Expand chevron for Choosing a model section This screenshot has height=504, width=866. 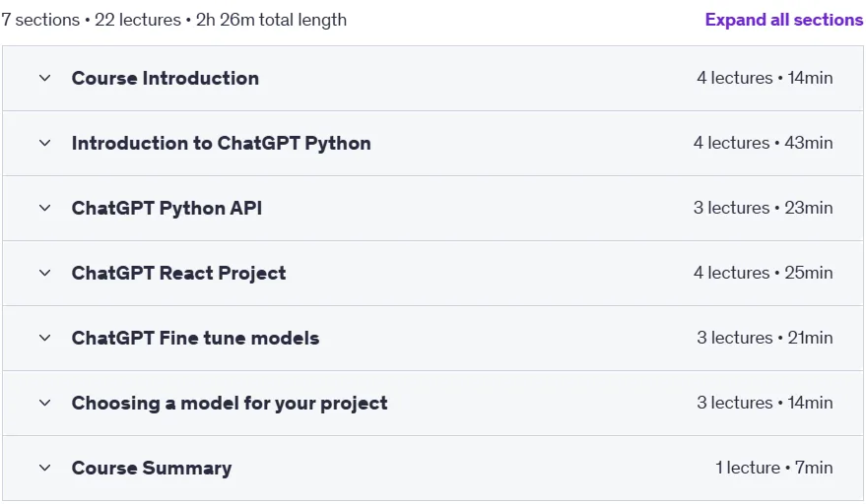point(44,403)
